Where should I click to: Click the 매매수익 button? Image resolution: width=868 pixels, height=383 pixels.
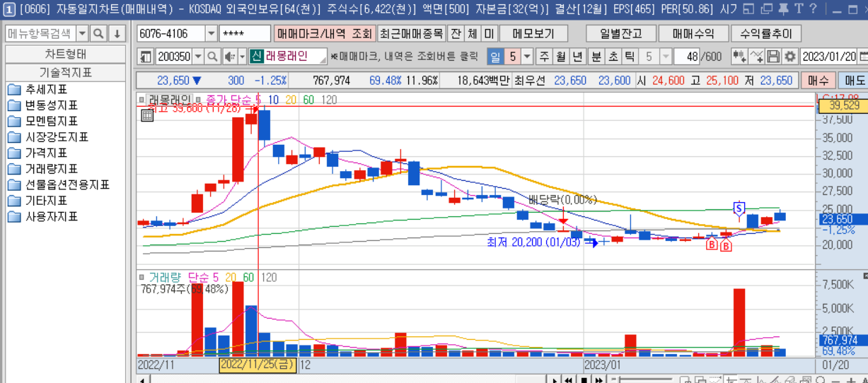click(x=693, y=34)
